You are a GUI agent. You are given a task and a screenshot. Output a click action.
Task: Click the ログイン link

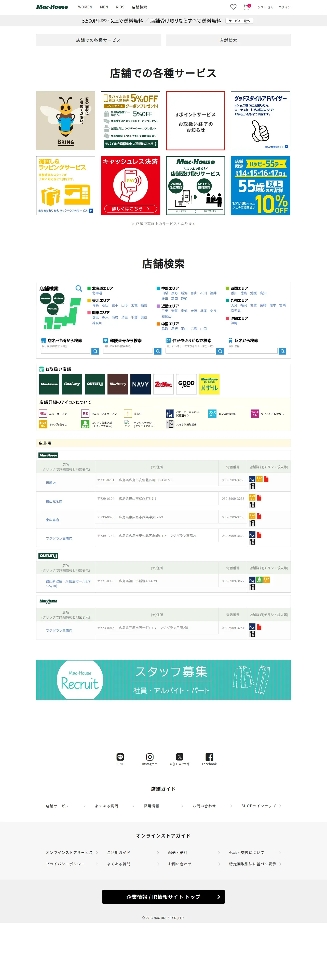(285, 7)
